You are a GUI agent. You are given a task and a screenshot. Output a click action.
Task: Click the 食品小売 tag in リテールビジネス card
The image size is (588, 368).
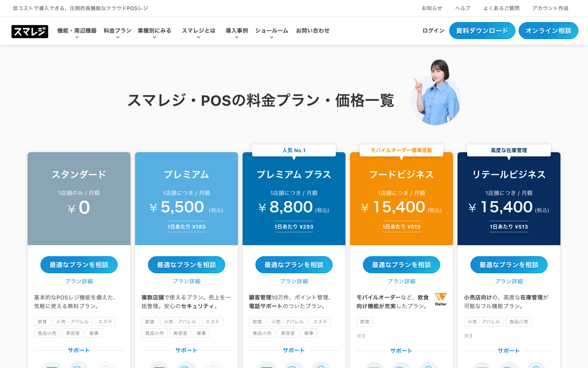[x=519, y=322]
